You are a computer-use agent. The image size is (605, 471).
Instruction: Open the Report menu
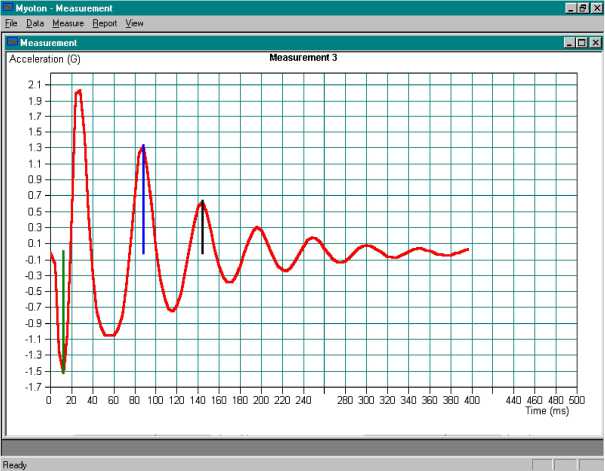coord(104,23)
